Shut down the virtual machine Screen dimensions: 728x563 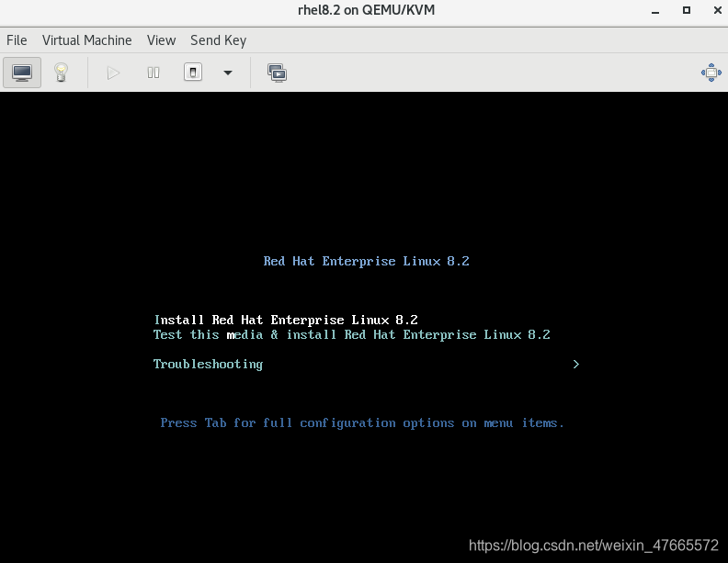[x=193, y=73]
